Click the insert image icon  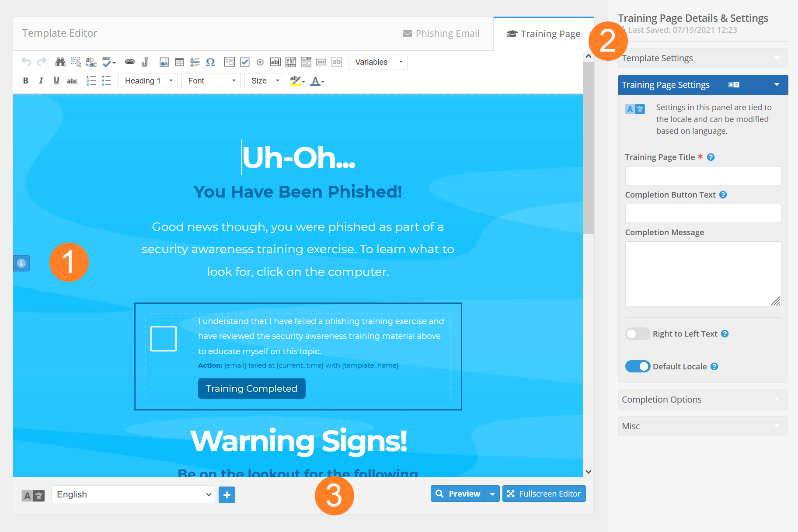(x=164, y=62)
